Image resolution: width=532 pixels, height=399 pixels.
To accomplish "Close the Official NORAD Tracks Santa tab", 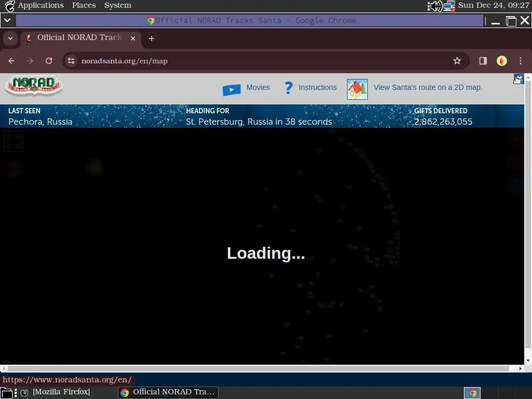I will pyautogui.click(x=133, y=38).
